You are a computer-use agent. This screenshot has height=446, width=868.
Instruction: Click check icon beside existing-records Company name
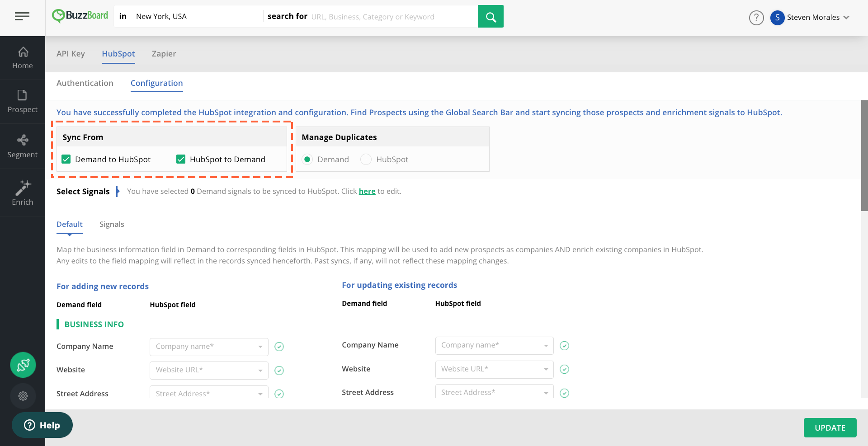tap(564, 346)
